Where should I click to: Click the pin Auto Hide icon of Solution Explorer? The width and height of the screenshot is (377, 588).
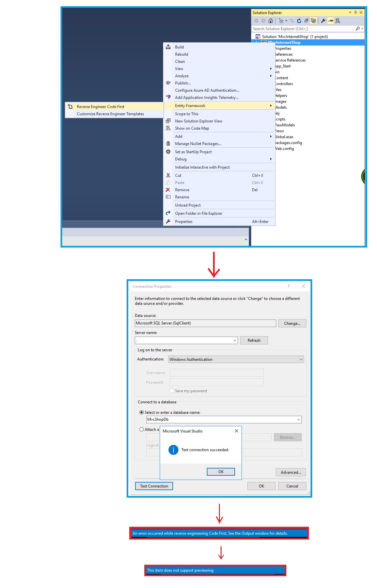click(x=355, y=12)
